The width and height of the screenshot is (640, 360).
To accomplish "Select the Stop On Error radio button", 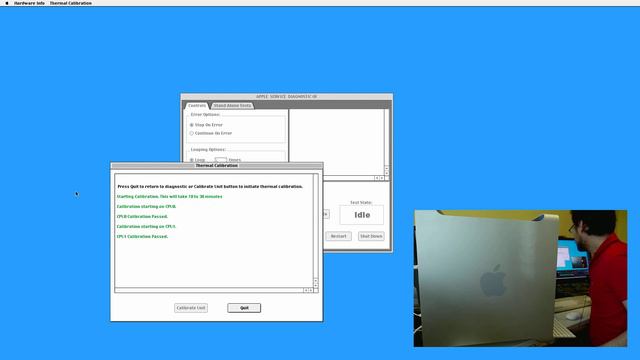I will 191,125.
